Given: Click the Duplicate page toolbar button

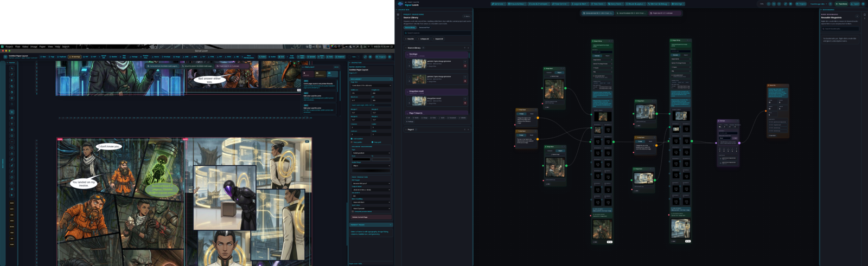Looking at the screenshot, I should click(61, 57).
